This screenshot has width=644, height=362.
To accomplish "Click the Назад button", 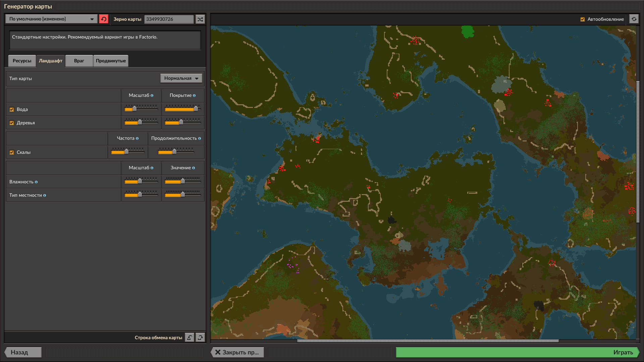I will click(x=23, y=352).
